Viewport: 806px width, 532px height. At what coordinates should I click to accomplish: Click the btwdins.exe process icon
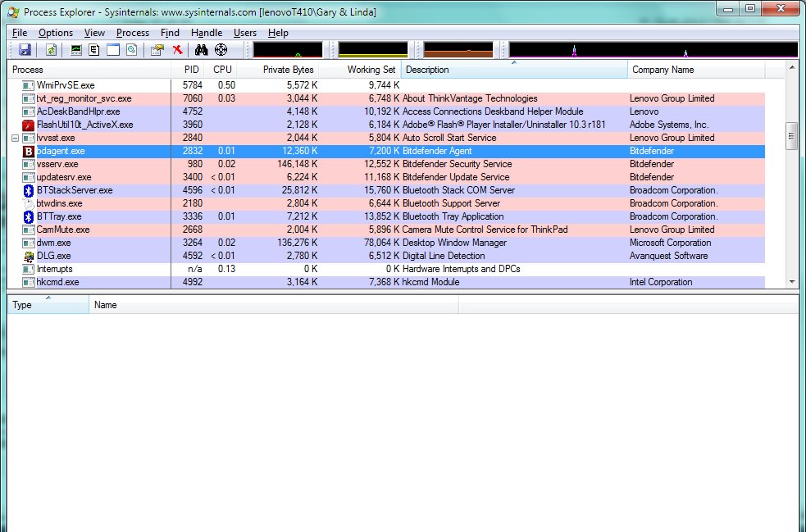click(x=28, y=203)
